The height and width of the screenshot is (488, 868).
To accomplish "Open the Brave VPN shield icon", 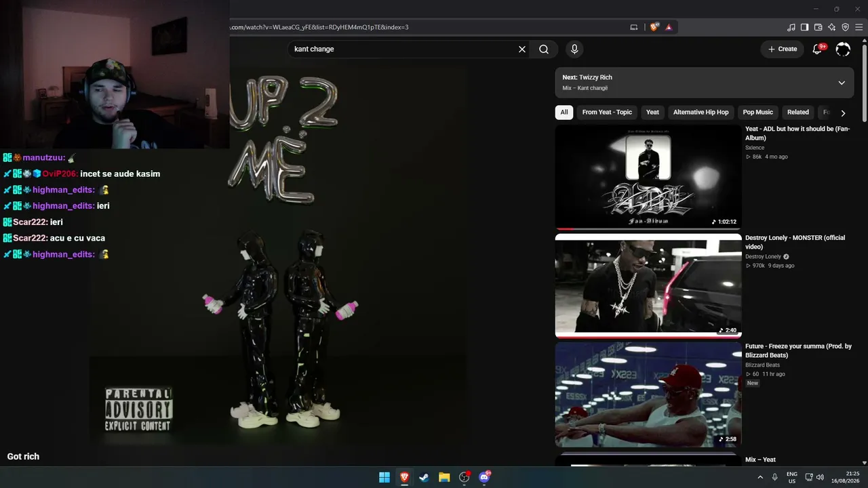I will (x=845, y=27).
